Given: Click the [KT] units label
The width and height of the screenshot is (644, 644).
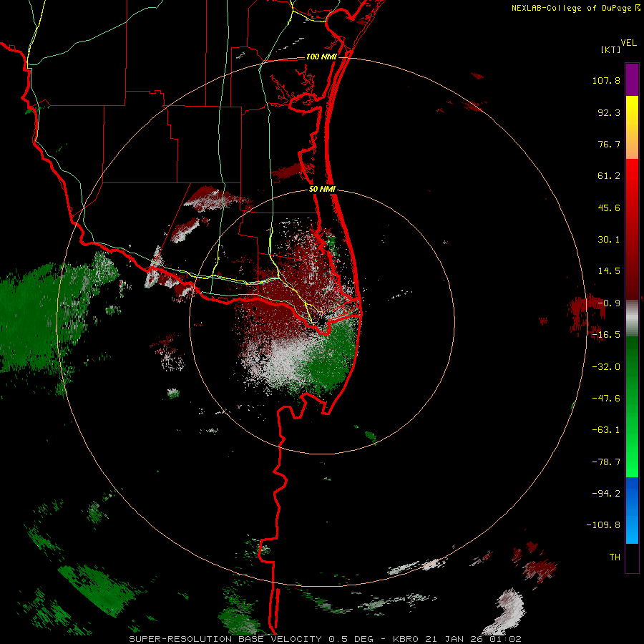Looking at the screenshot, I should [610, 49].
